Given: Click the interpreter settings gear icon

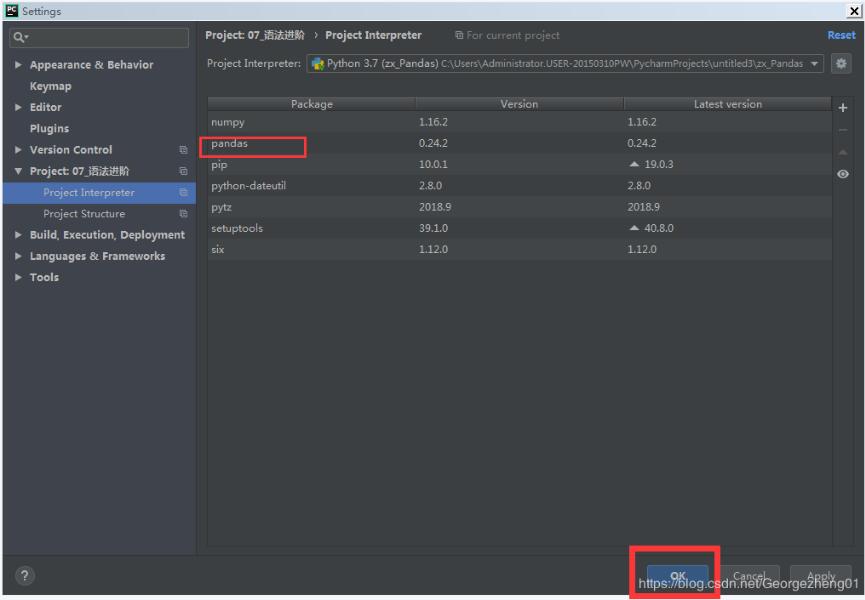Looking at the screenshot, I should 841,63.
